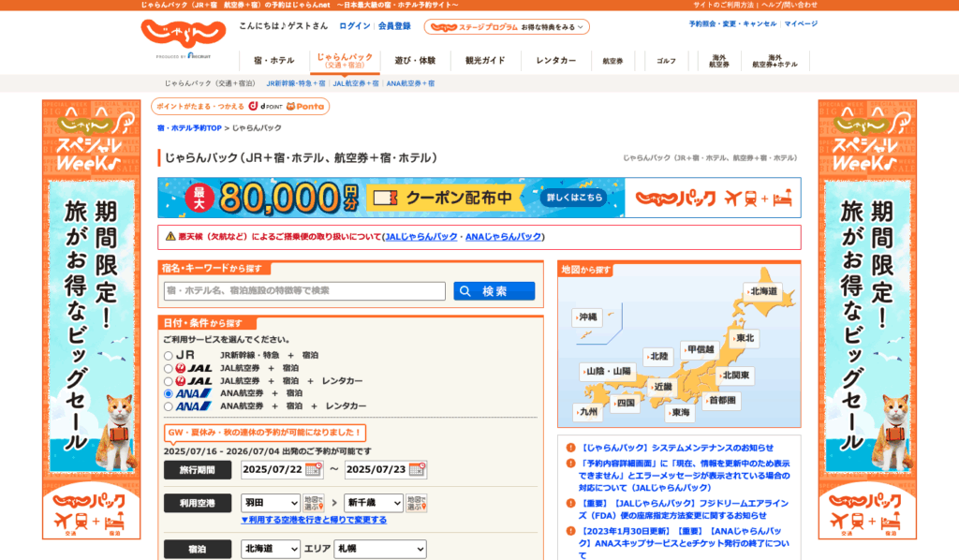This screenshot has width=959, height=560.
Task: Click the magnifier 検索 search button
Action: (x=494, y=291)
